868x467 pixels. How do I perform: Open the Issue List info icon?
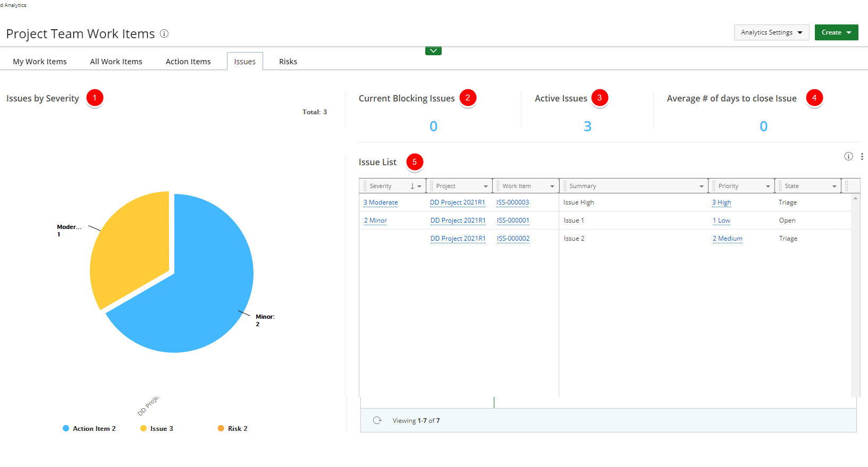[x=848, y=156]
